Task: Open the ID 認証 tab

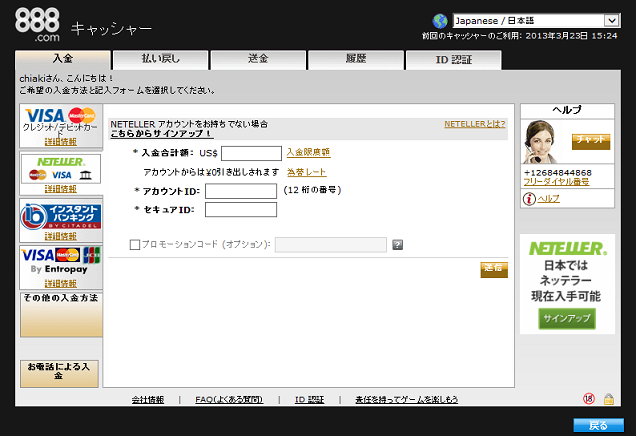Action: [453, 59]
